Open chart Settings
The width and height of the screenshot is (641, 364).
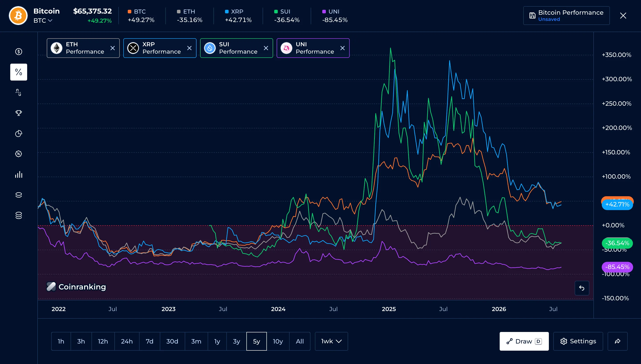(578, 341)
